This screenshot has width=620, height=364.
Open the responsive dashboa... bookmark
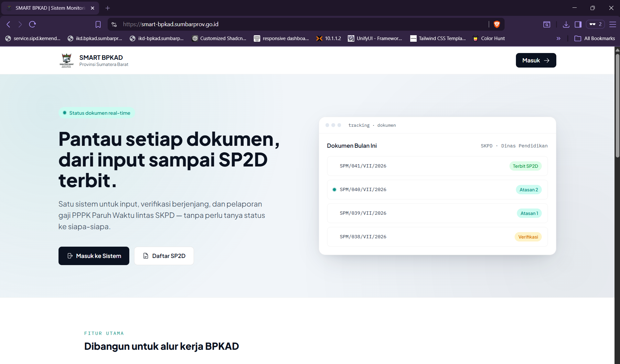click(282, 38)
